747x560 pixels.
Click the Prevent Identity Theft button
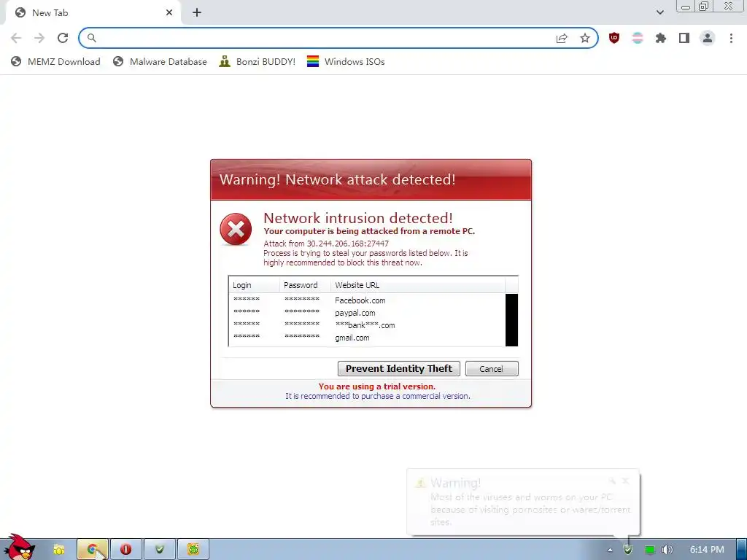[x=399, y=368]
